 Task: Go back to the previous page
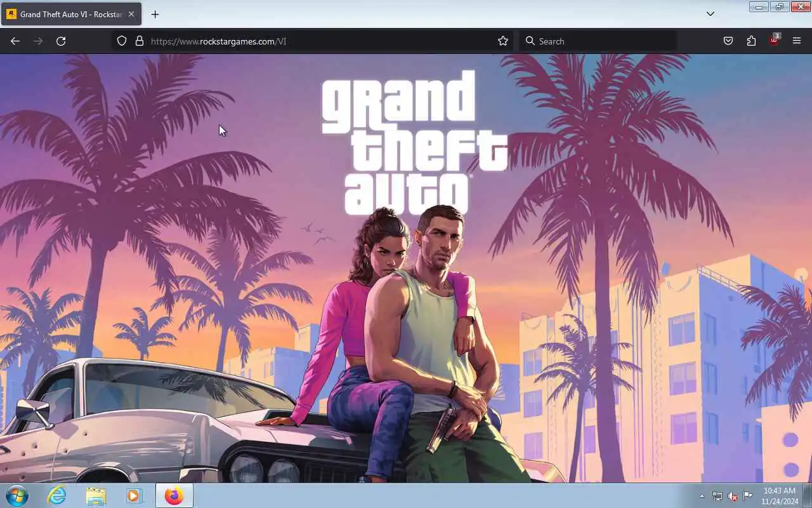coord(15,41)
